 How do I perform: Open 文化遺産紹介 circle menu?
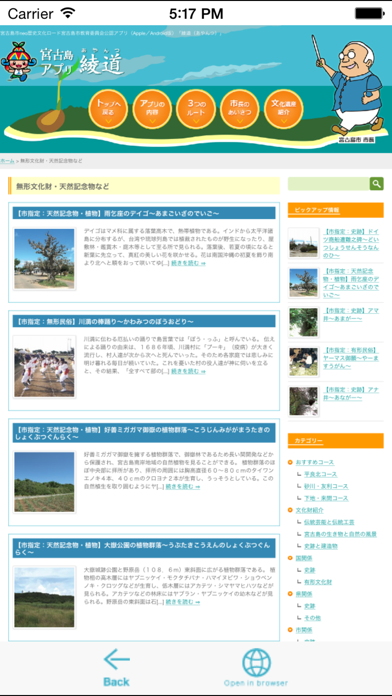(284, 109)
